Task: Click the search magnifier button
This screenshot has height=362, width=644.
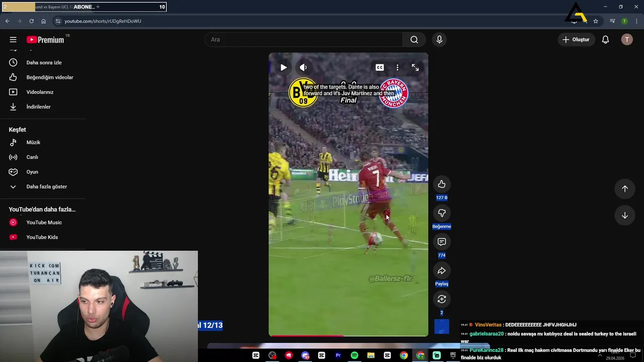Action: (414, 40)
